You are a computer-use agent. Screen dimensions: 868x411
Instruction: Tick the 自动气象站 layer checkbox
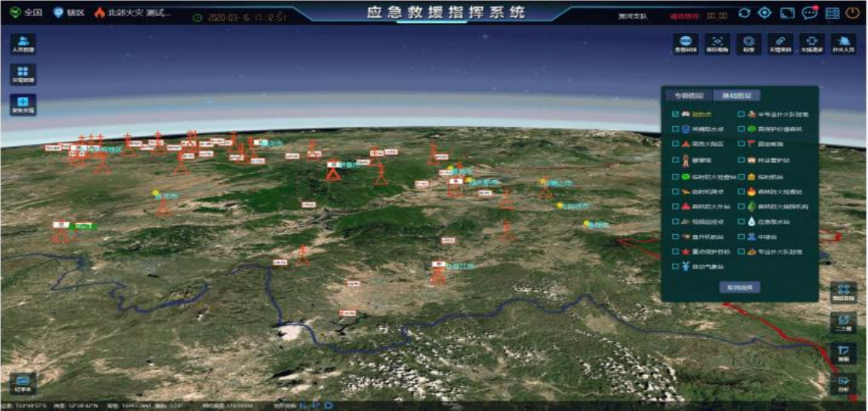(x=675, y=267)
